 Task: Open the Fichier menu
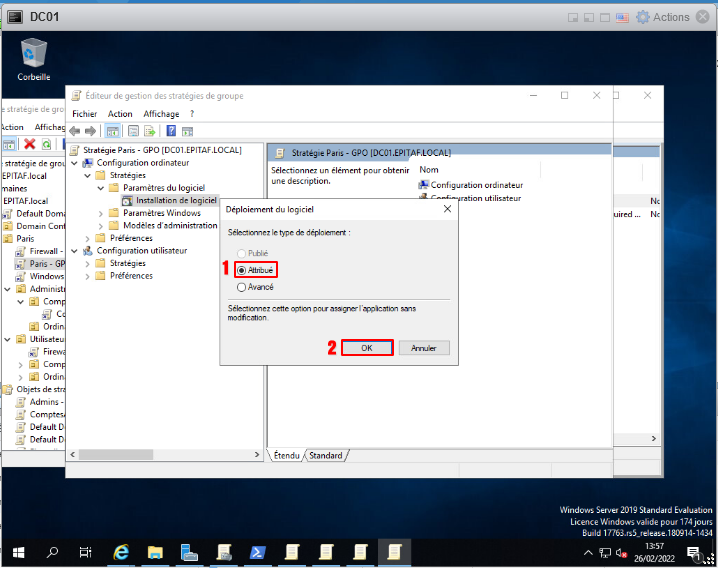85,114
